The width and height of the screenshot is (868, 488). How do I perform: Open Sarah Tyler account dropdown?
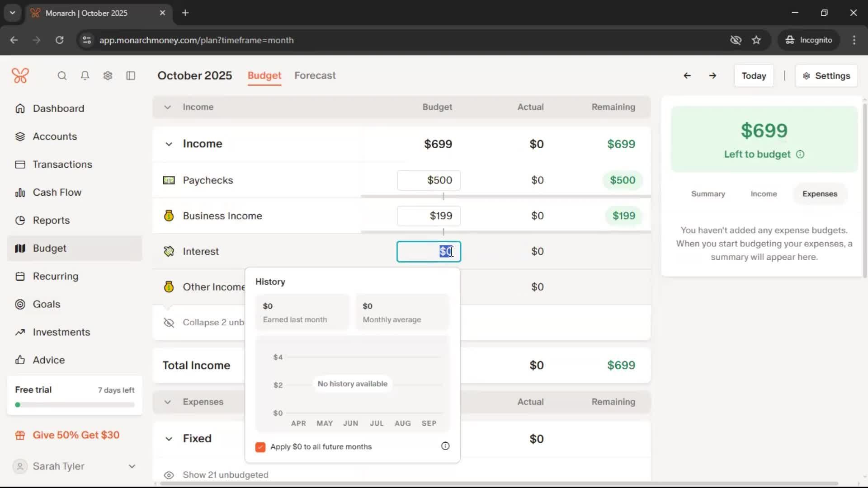tap(132, 466)
